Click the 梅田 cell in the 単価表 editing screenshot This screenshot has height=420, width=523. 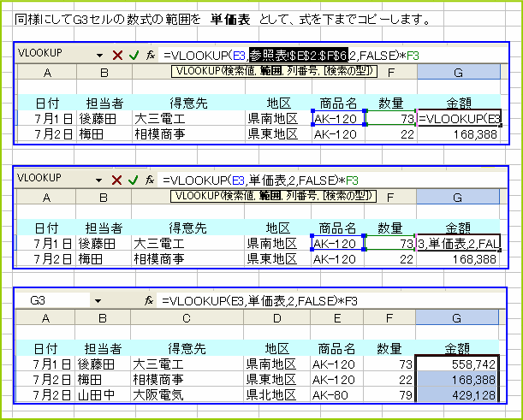coord(104,258)
